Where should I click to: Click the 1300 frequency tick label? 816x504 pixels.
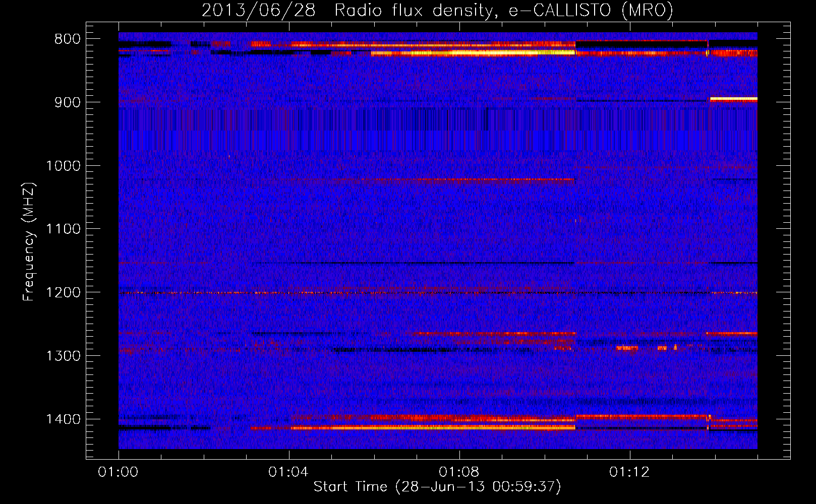click(x=63, y=356)
